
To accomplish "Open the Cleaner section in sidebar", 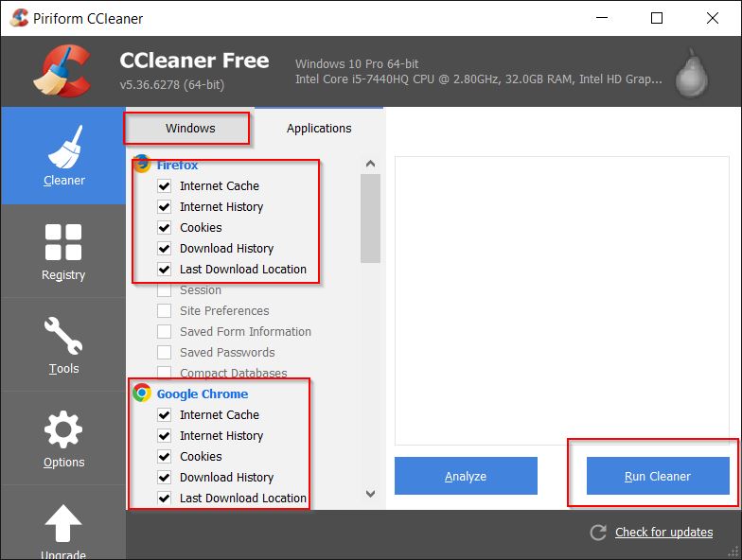I will click(63, 155).
